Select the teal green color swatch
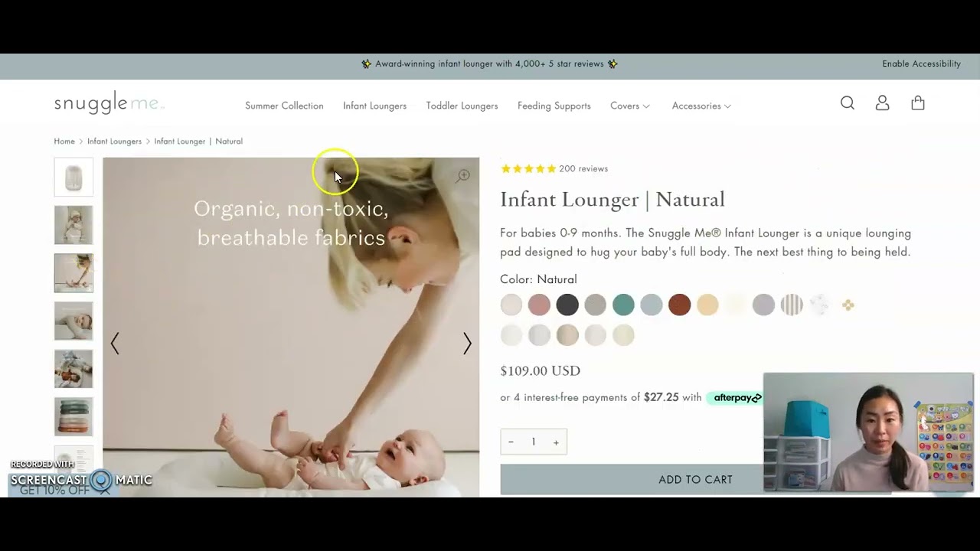980x551 pixels. pos(623,305)
